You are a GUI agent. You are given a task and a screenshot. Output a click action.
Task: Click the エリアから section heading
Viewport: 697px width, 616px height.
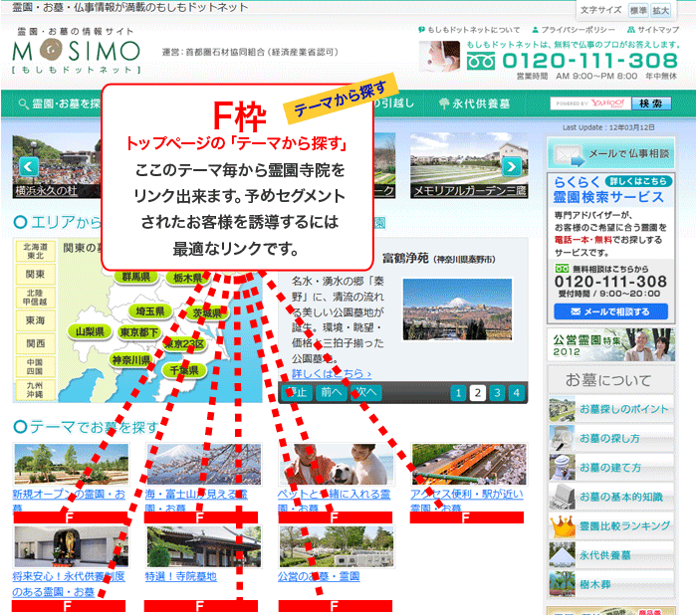click(x=57, y=222)
